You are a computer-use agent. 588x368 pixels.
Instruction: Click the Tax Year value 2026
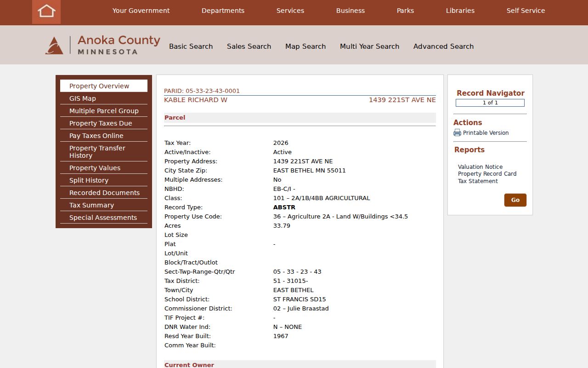click(281, 143)
